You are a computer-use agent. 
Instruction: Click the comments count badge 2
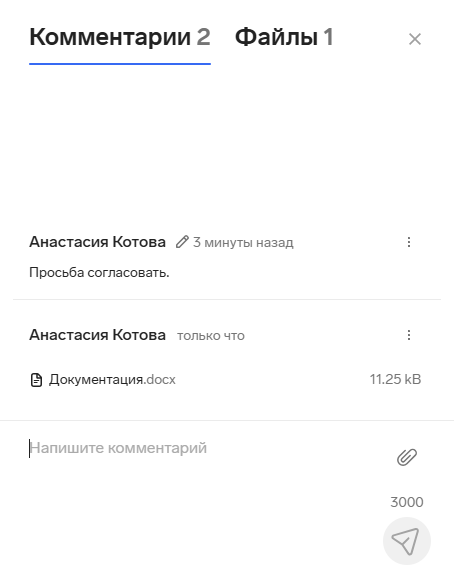(203, 37)
